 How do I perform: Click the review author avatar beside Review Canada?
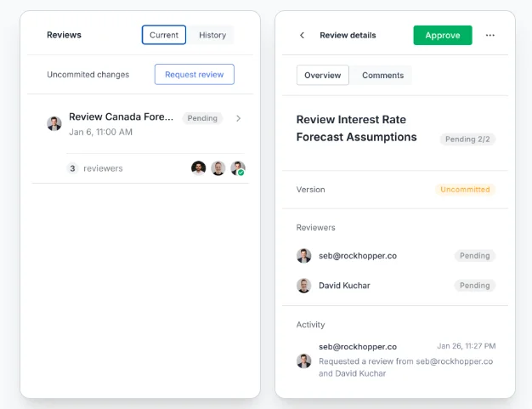[x=54, y=123]
